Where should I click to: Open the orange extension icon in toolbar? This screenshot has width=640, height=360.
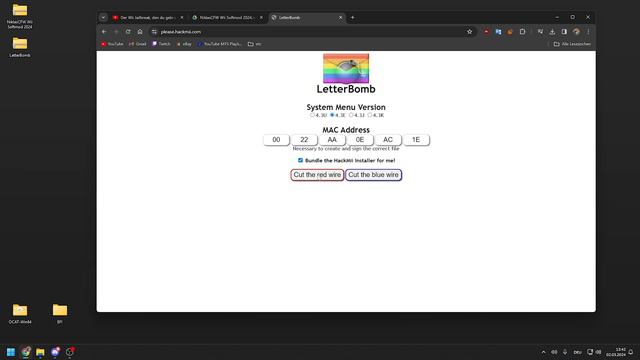click(x=510, y=32)
